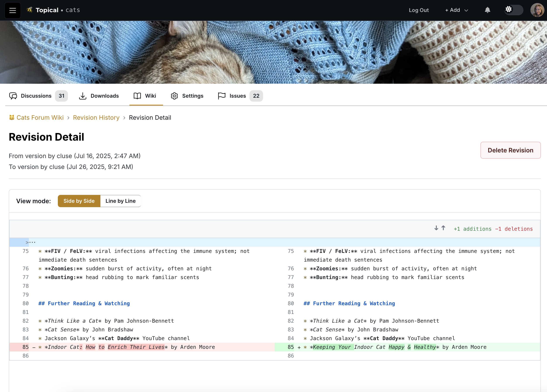Click the Downloads arrow icon

83,96
